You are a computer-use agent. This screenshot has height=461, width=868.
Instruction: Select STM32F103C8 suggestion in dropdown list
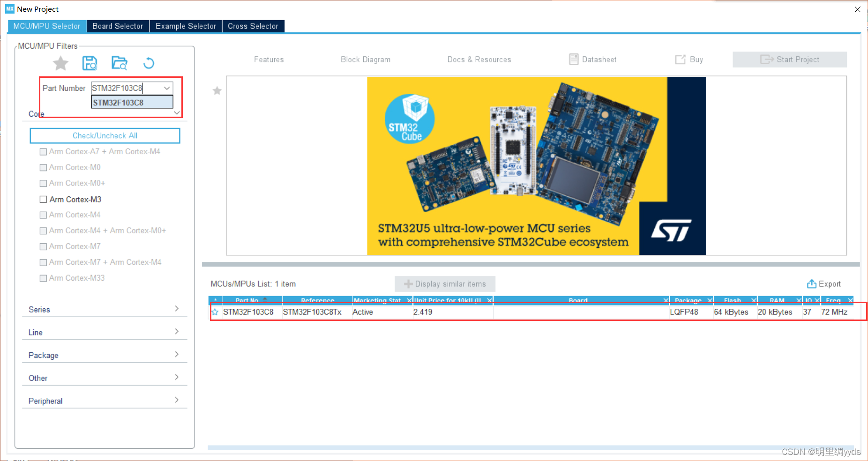click(132, 103)
